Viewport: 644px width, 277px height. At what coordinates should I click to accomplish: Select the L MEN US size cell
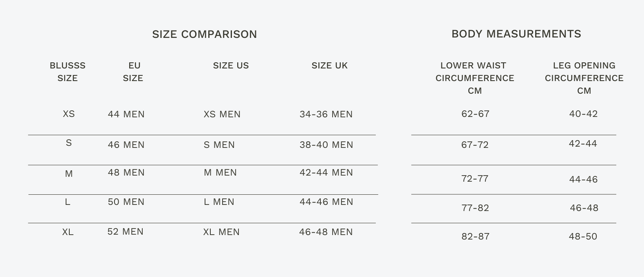[x=219, y=202]
